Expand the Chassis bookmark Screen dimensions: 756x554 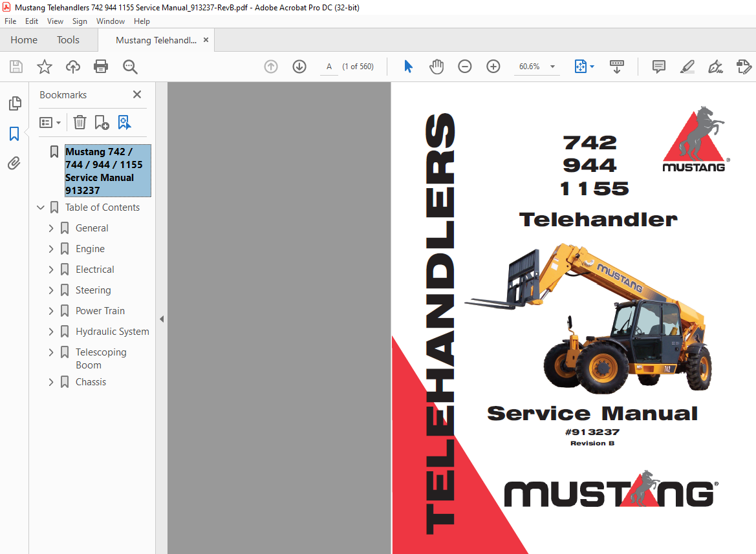tap(51, 383)
